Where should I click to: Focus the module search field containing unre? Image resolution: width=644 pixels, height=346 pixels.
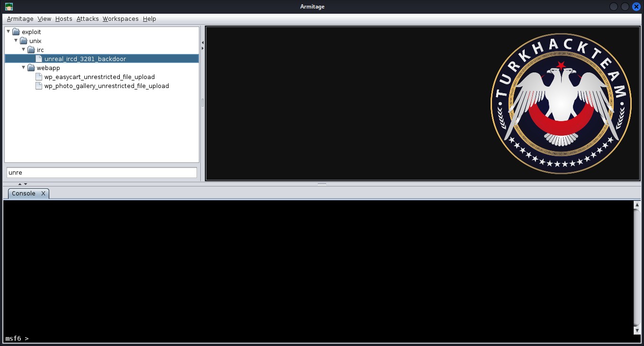tap(102, 173)
